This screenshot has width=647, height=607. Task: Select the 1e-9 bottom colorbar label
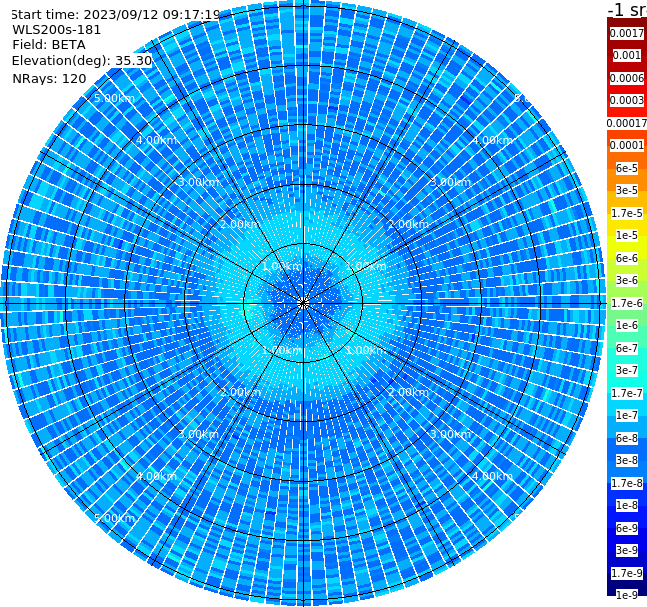pos(627,595)
